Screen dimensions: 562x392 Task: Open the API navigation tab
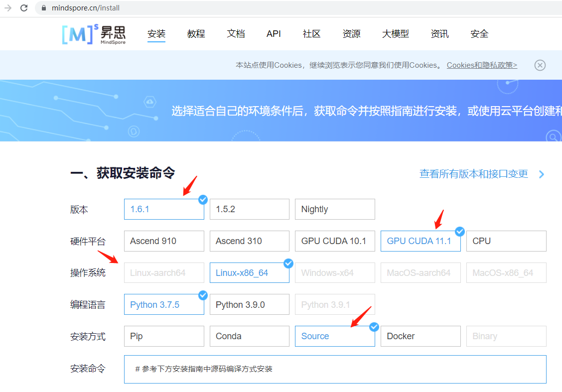(274, 34)
